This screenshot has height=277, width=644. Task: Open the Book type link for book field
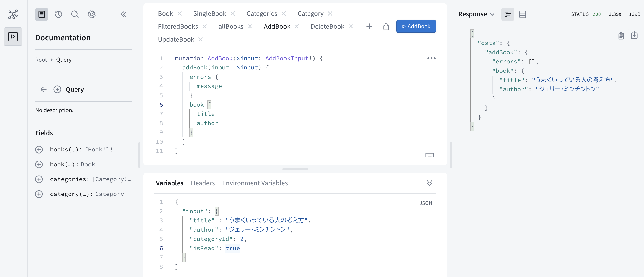click(x=88, y=164)
